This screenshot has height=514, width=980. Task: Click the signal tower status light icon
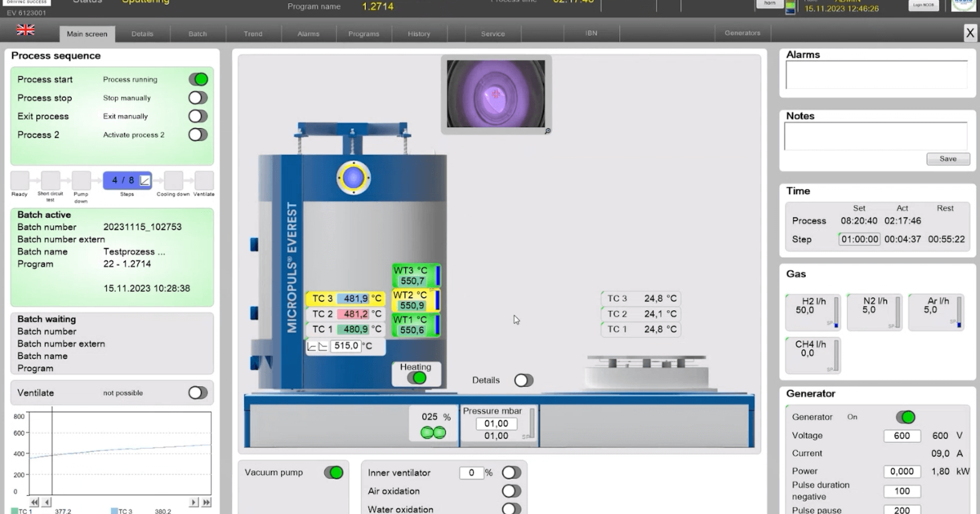point(790,7)
